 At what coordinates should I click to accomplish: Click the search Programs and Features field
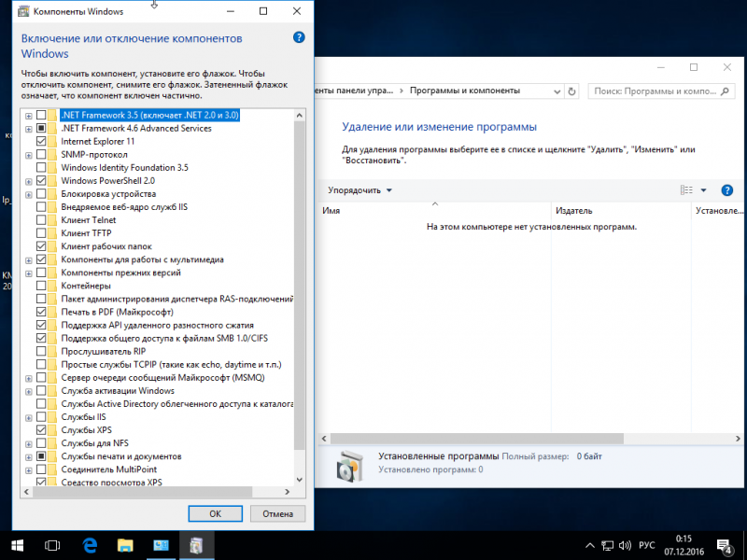click(662, 91)
